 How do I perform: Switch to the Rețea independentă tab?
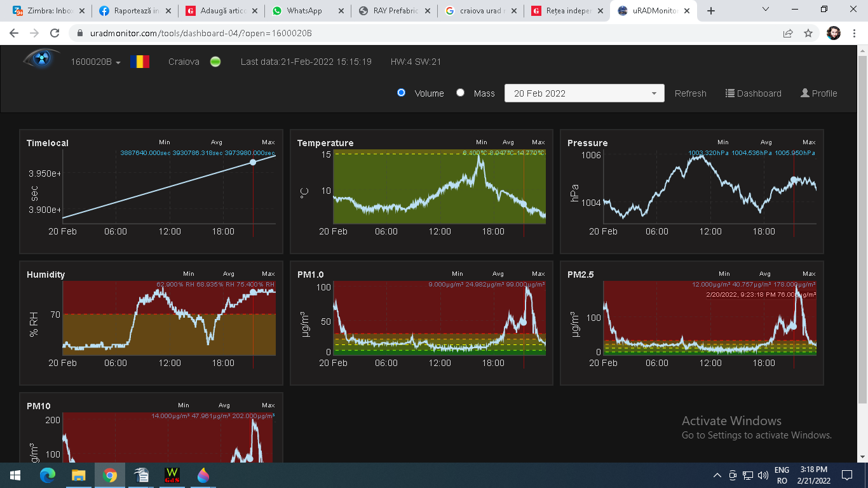567,11
